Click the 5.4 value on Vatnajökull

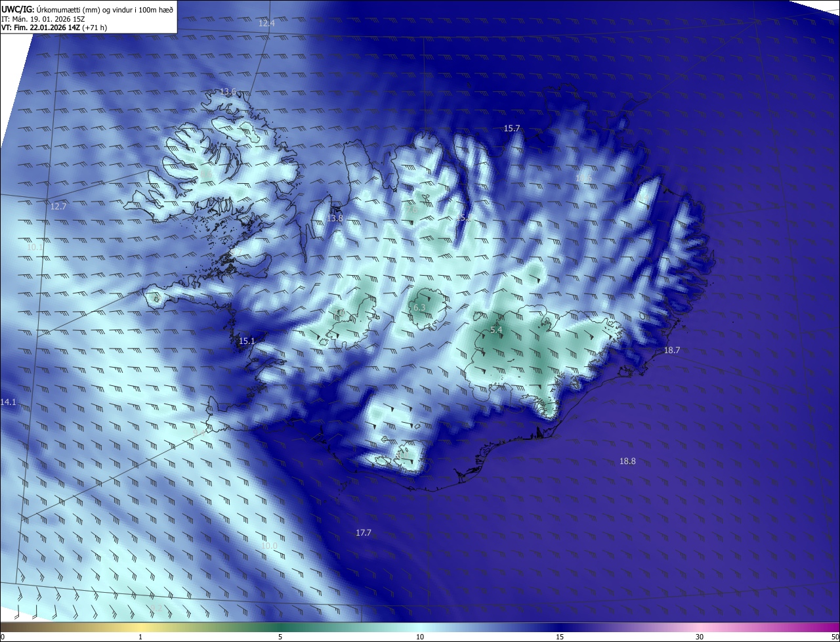click(496, 330)
